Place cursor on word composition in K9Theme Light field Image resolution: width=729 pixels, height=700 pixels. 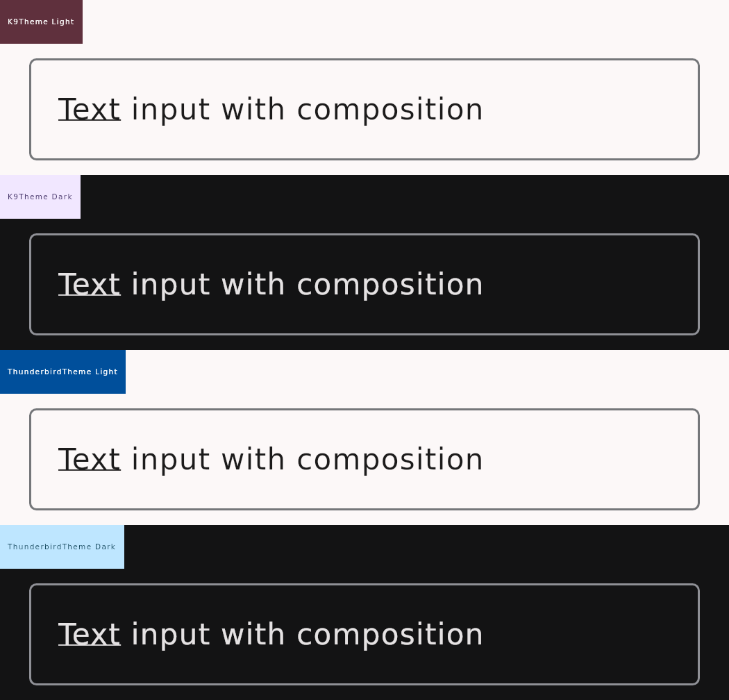[x=390, y=110]
